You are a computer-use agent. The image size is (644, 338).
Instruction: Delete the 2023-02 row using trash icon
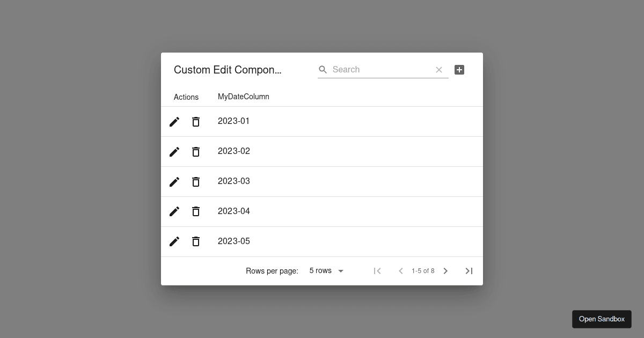coord(196,152)
